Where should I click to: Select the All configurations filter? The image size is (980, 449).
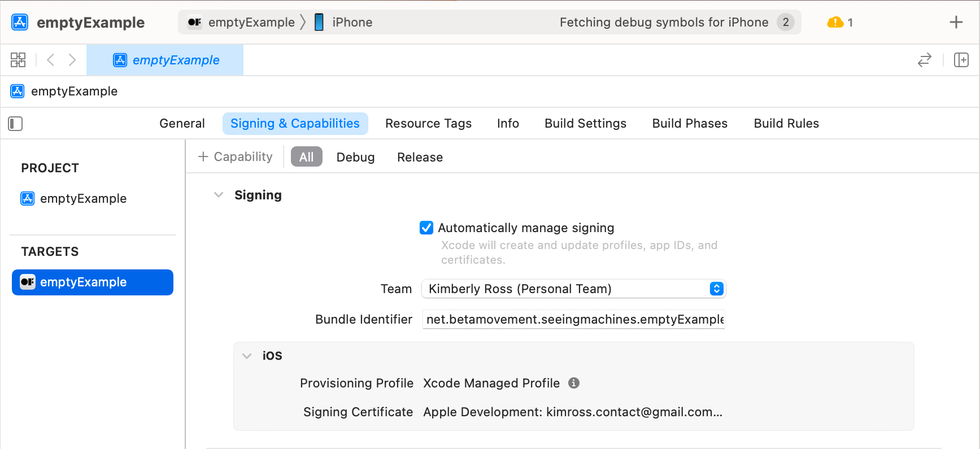(306, 156)
